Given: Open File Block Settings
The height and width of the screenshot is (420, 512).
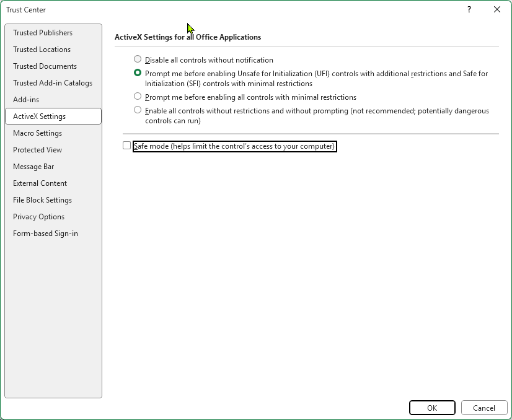Looking at the screenshot, I should coord(42,199).
